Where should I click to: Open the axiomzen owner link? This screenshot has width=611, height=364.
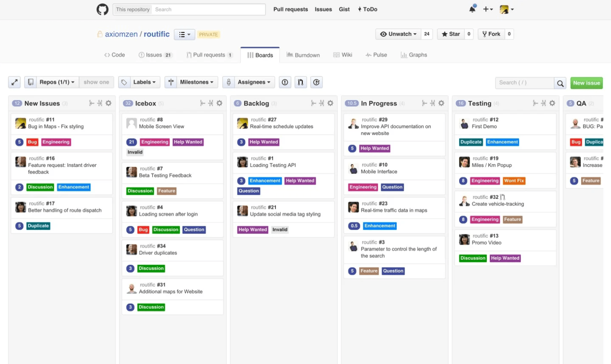click(x=121, y=34)
